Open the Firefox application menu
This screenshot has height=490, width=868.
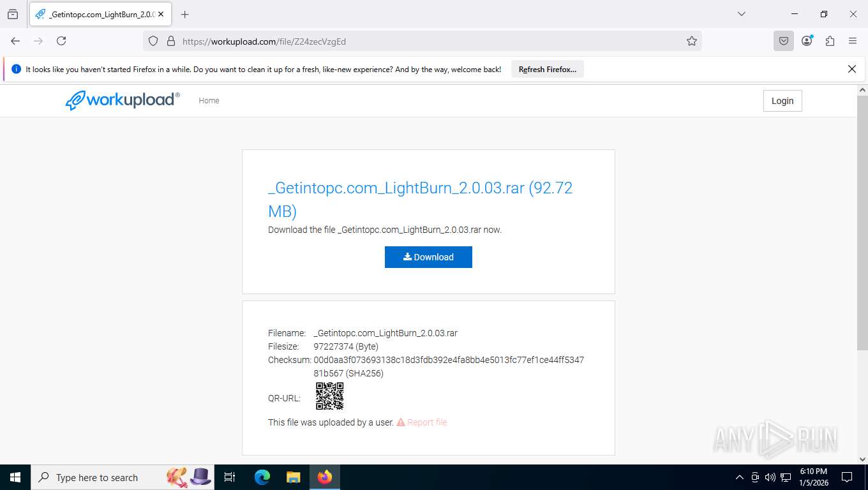tap(853, 41)
